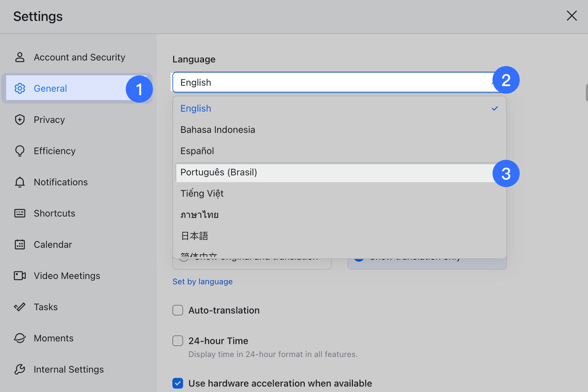Open the General settings tab
This screenshot has width=588, height=392.
(x=77, y=88)
